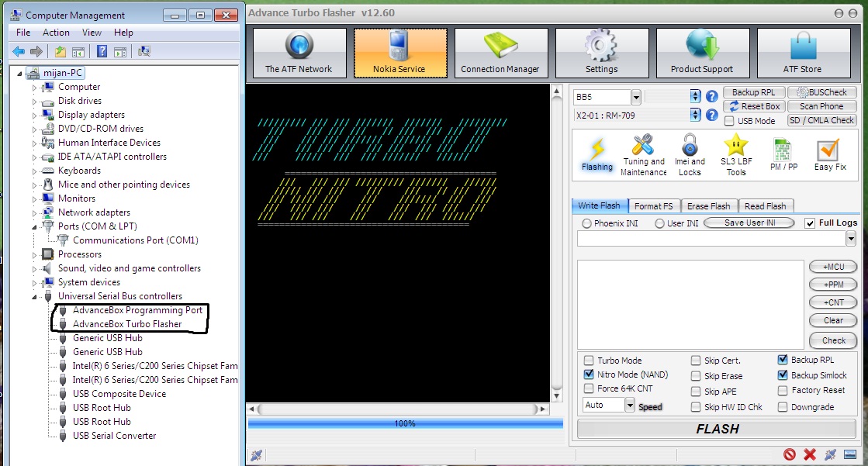The width and height of the screenshot is (868, 466).
Task: Switch to the Erase Flash tab
Action: click(x=708, y=206)
